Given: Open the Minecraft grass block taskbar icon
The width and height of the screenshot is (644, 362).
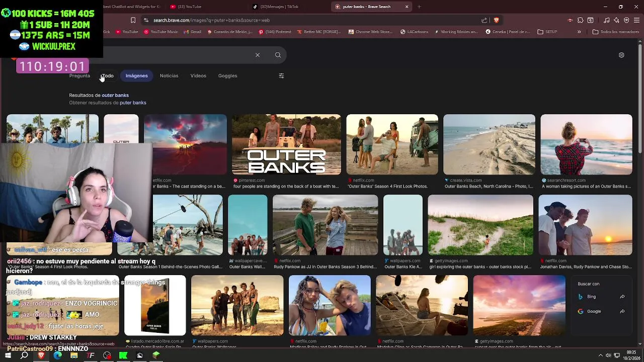Looking at the screenshot, I should click(x=156, y=355).
